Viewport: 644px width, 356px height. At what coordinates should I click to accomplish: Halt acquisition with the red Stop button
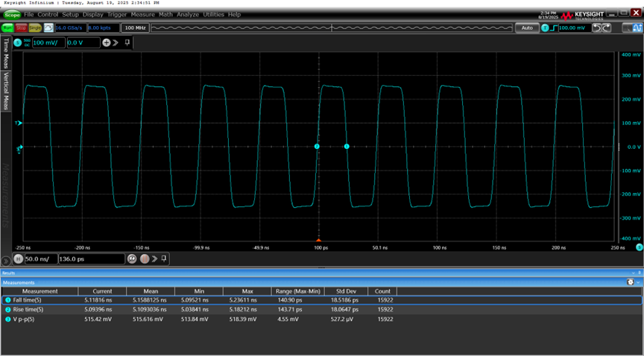pyautogui.click(x=21, y=28)
